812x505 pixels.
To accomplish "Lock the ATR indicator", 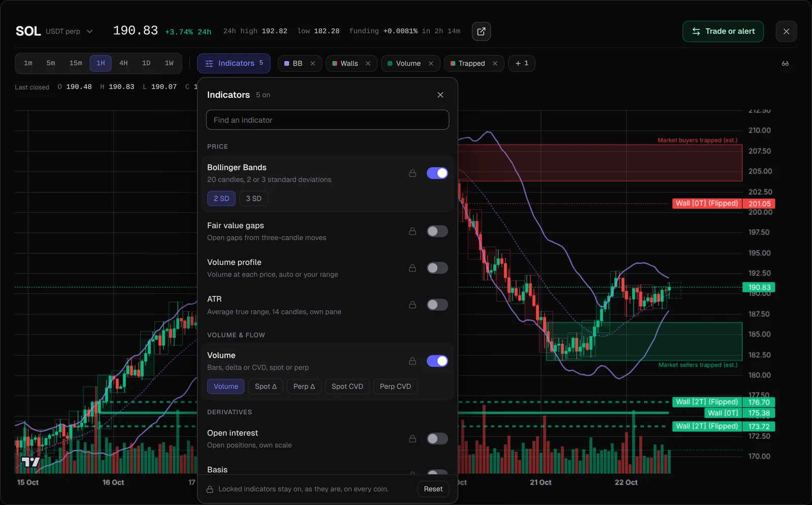I will point(413,305).
